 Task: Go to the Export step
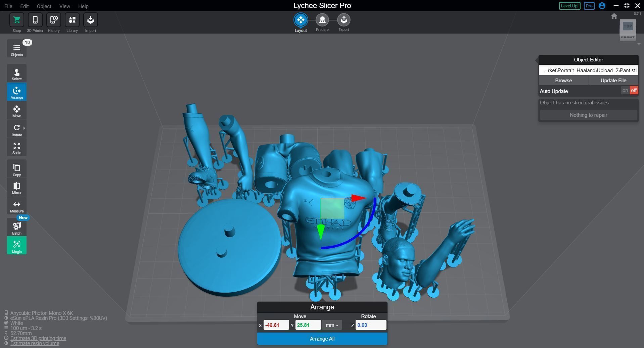pos(343,20)
